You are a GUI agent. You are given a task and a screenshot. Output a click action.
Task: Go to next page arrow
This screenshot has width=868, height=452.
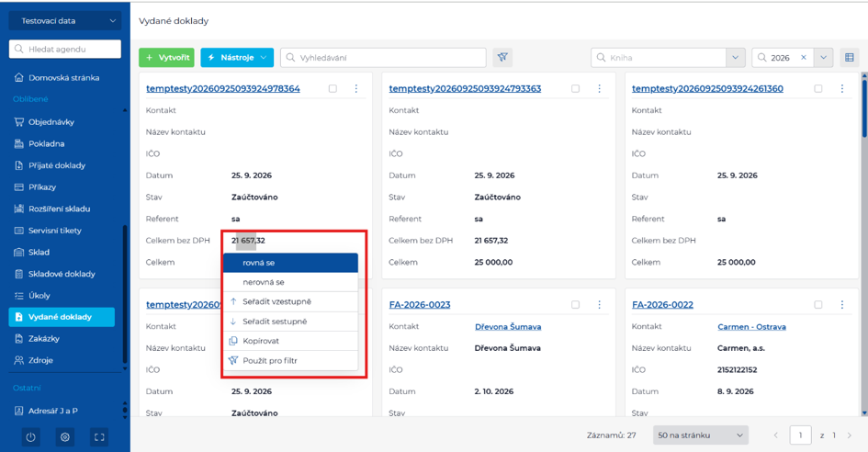point(850,435)
